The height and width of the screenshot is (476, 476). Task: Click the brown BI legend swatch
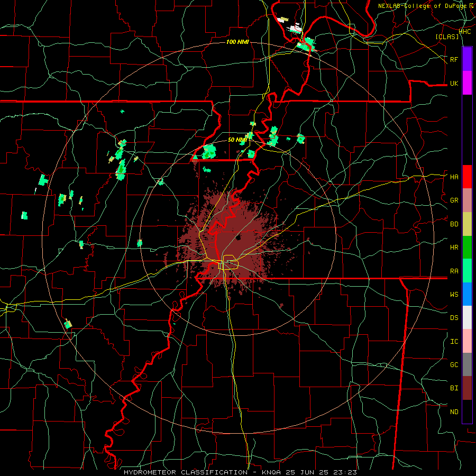coord(467,388)
